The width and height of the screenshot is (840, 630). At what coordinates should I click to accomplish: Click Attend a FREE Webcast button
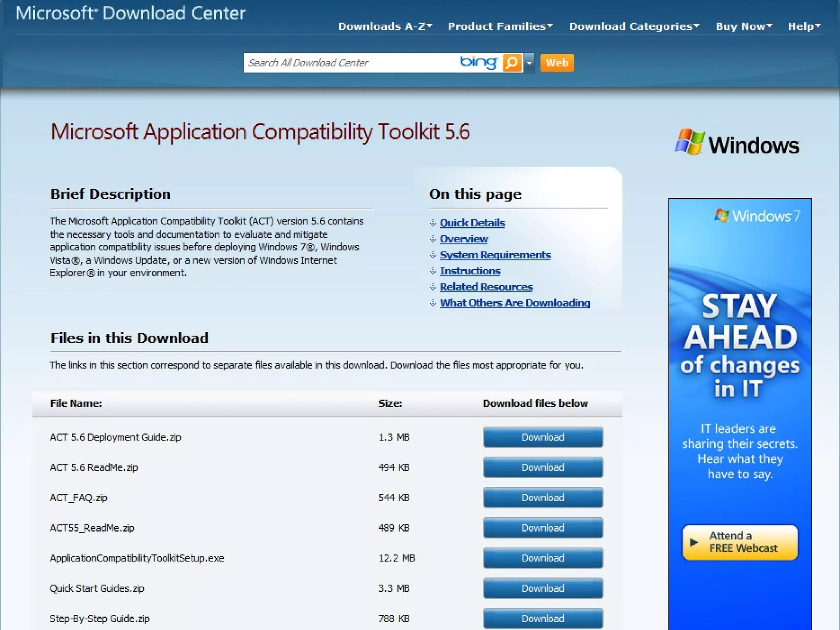point(740,542)
